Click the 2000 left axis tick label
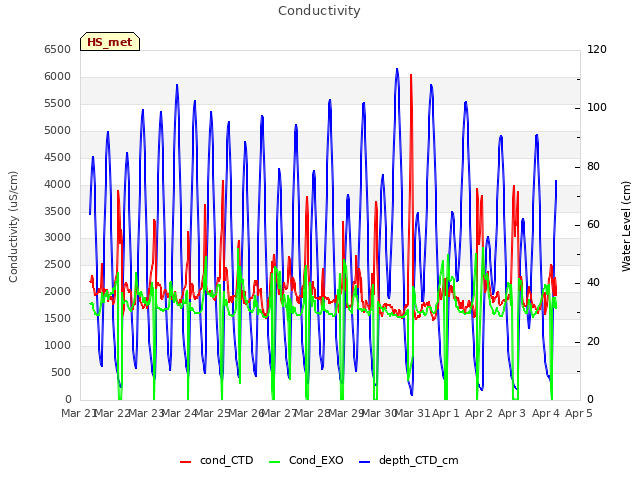640x480 pixels. tap(58, 291)
